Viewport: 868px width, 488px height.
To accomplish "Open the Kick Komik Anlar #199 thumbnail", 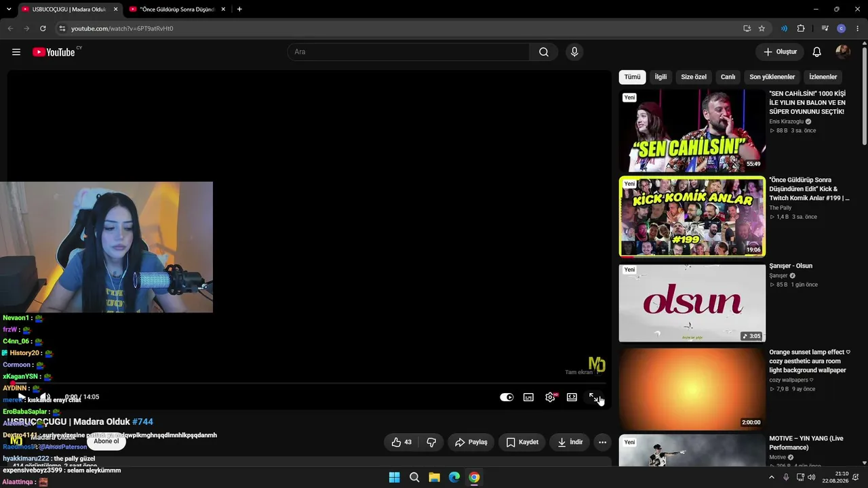I will click(x=692, y=217).
